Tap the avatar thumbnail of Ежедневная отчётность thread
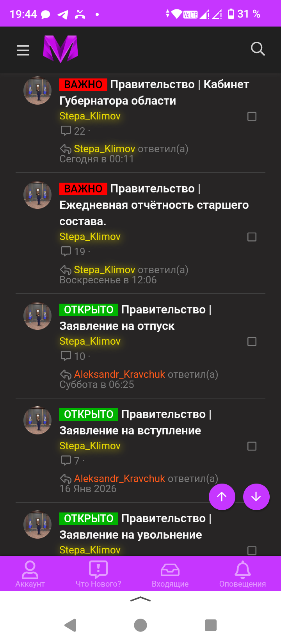The height and width of the screenshot is (644, 281). point(37,195)
